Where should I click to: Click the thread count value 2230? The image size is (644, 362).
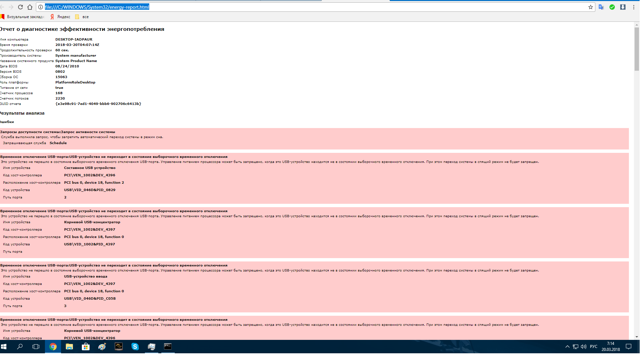(x=60, y=99)
